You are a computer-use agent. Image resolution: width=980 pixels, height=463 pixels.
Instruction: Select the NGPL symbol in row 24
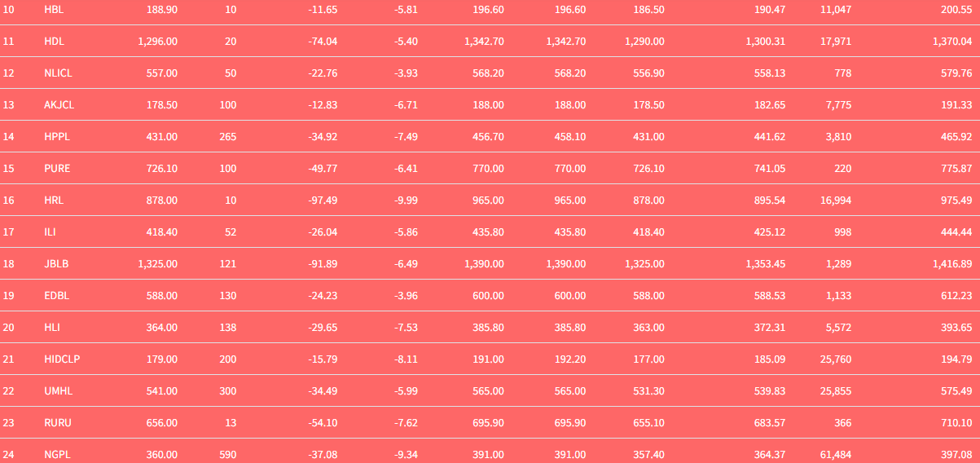coord(57,455)
